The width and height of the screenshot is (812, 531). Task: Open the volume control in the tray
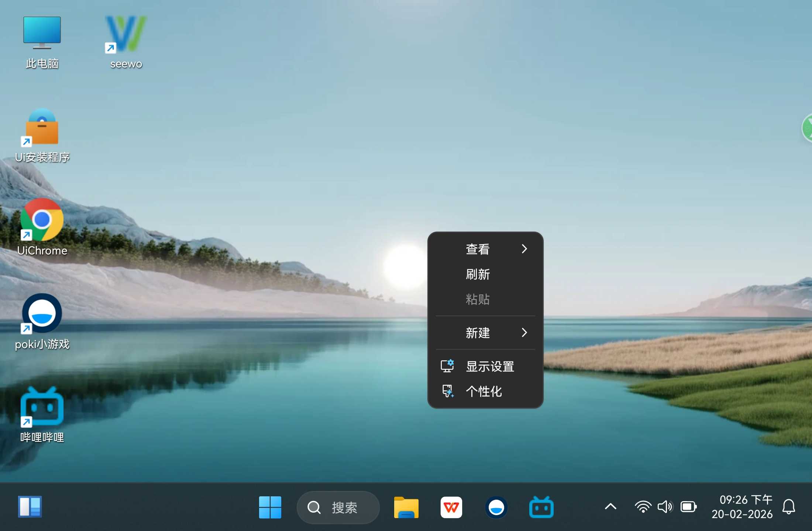coord(665,507)
